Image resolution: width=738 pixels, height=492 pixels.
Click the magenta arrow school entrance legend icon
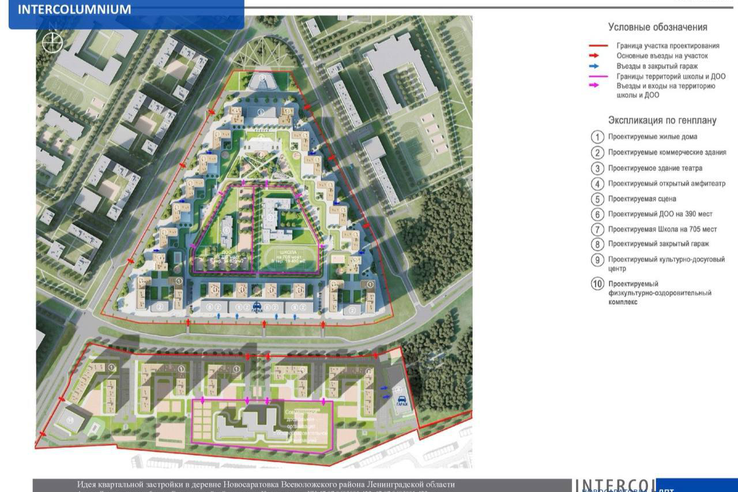(598, 87)
